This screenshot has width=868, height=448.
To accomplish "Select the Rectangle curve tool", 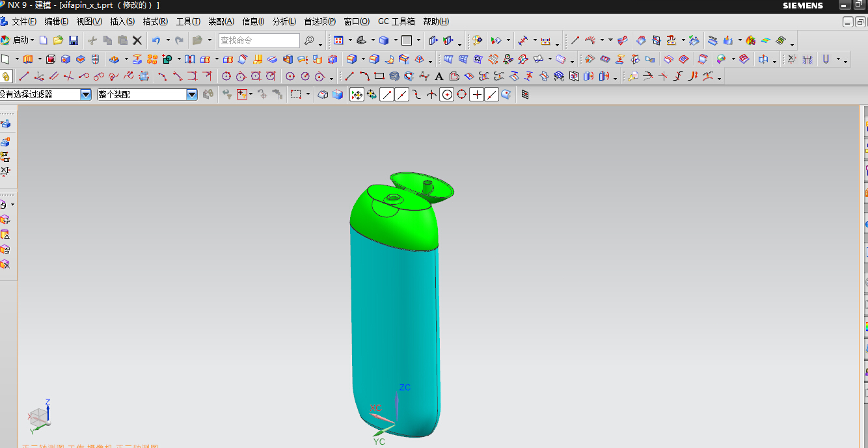I will point(379,76).
